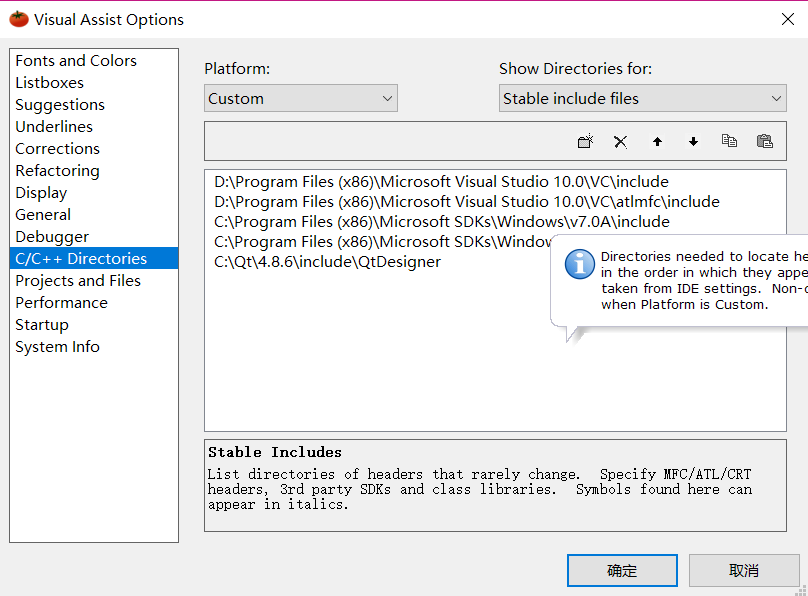Image resolution: width=808 pixels, height=596 pixels.
Task: Click the Paste directories icon
Action: pyautogui.click(x=765, y=142)
